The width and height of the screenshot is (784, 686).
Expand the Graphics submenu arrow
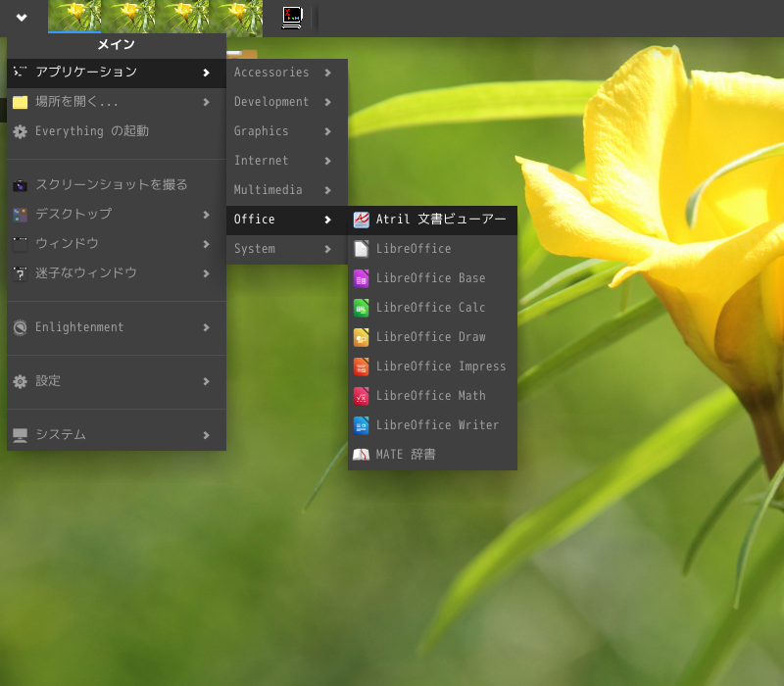tap(328, 131)
